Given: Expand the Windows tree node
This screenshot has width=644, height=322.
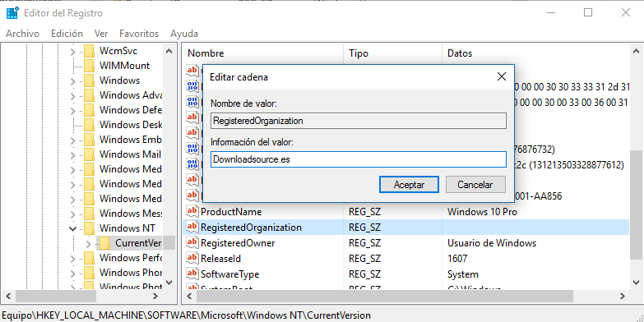Looking at the screenshot, I should pos(72,81).
